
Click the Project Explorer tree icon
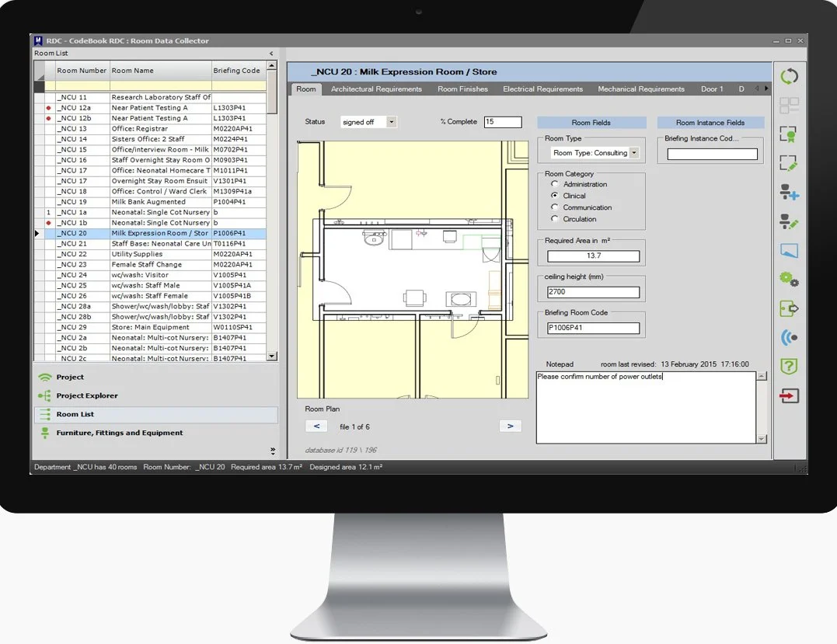point(45,395)
